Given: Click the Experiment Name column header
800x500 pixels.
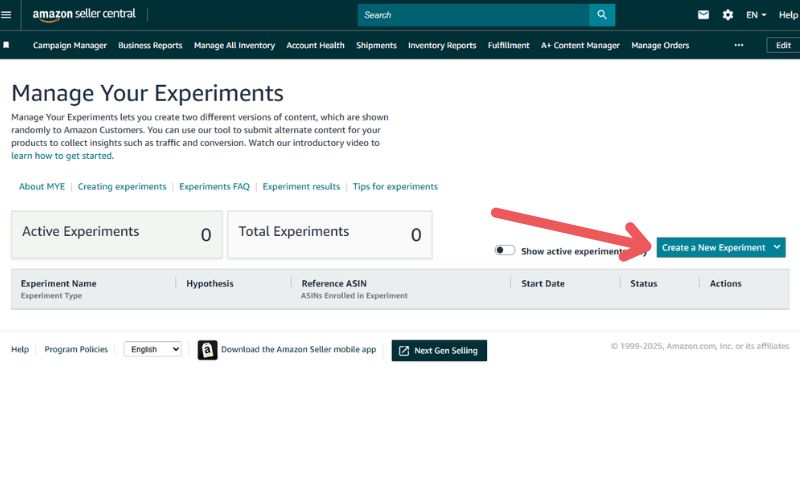Looking at the screenshot, I should click(59, 283).
